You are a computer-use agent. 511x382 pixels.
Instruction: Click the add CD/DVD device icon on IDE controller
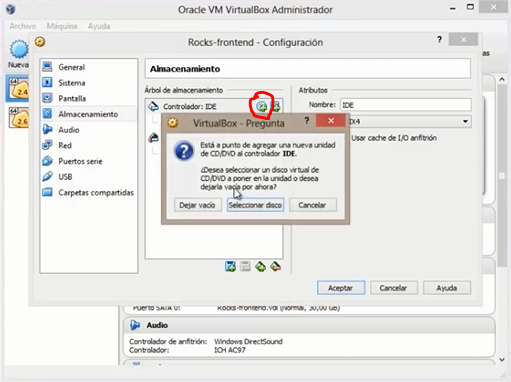pos(262,107)
